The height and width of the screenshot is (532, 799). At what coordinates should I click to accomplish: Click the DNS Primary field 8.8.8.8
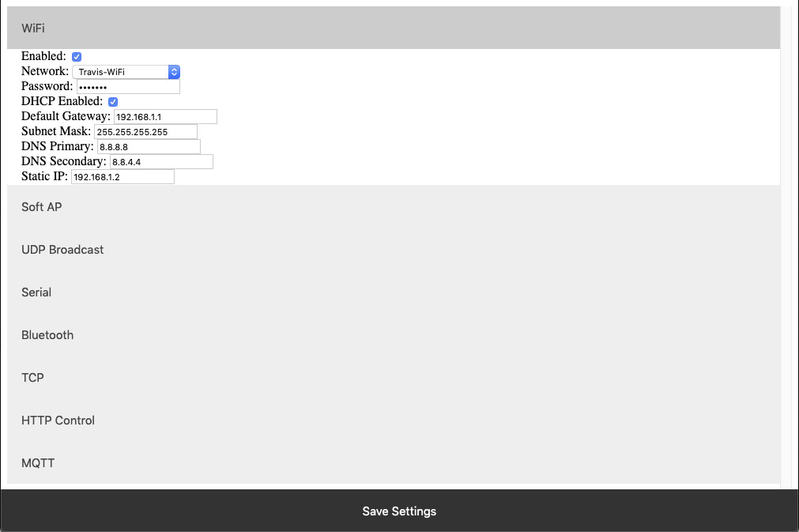click(149, 147)
